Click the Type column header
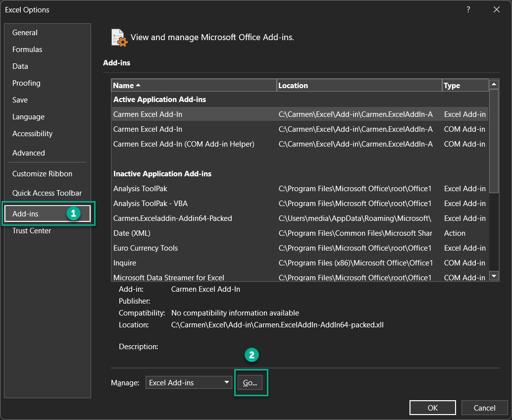 [x=464, y=86]
